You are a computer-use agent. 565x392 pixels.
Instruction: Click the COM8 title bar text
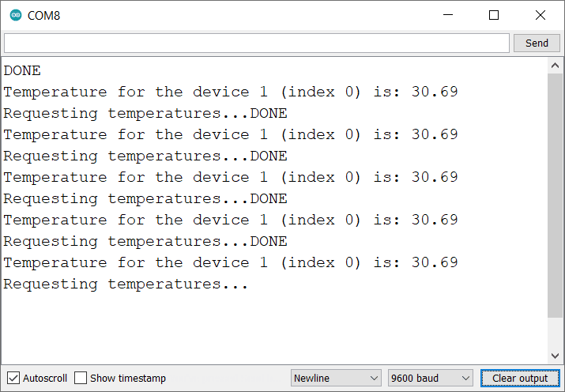coord(44,15)
